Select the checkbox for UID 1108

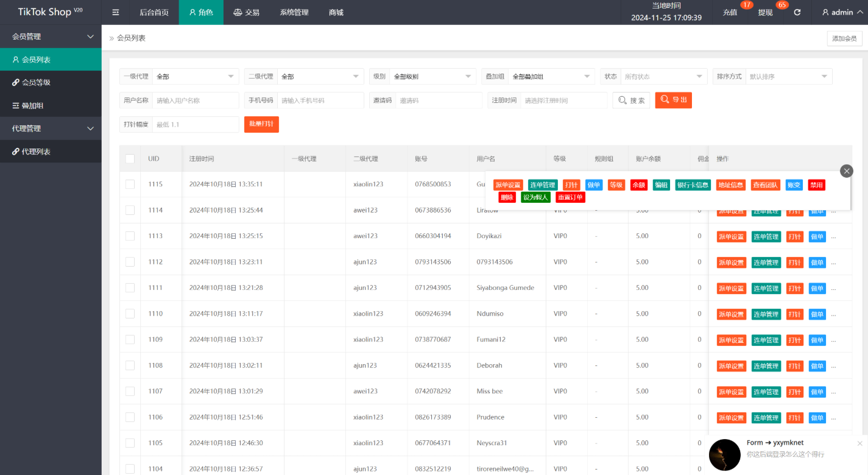click(130, 365)
